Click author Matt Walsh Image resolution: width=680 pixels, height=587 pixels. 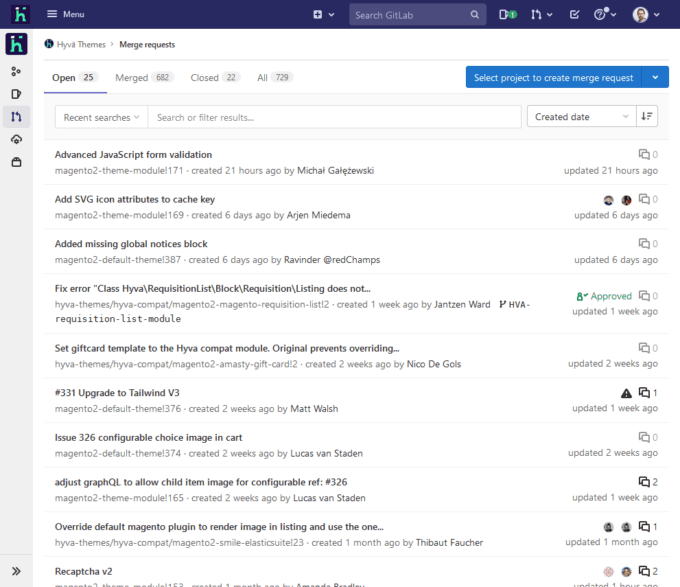point(314,409)
